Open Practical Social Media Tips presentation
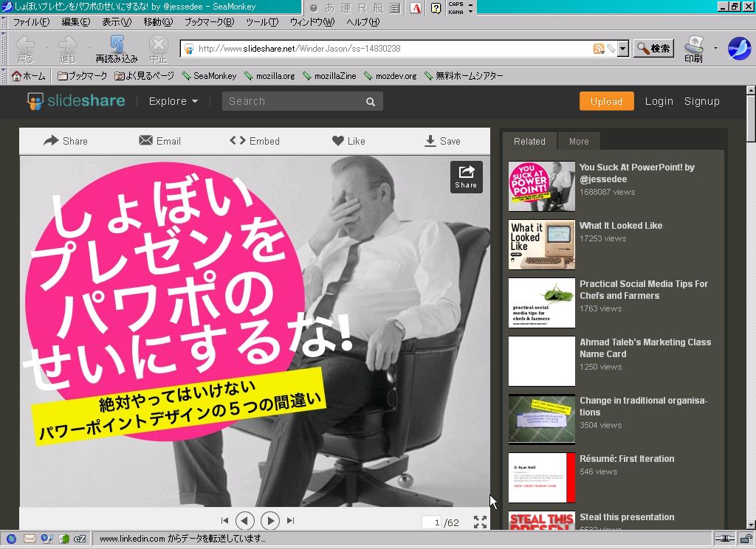The image size is (756, 549). 643,290
